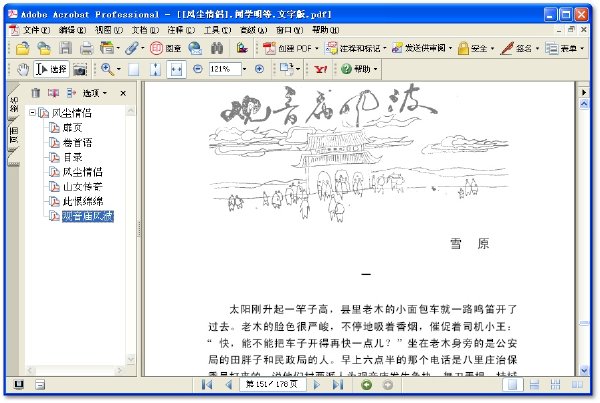Collapse the 风尘情侣 bookmark tree
The height and width of the screenshot is (403, 600).
coord(33,113)
